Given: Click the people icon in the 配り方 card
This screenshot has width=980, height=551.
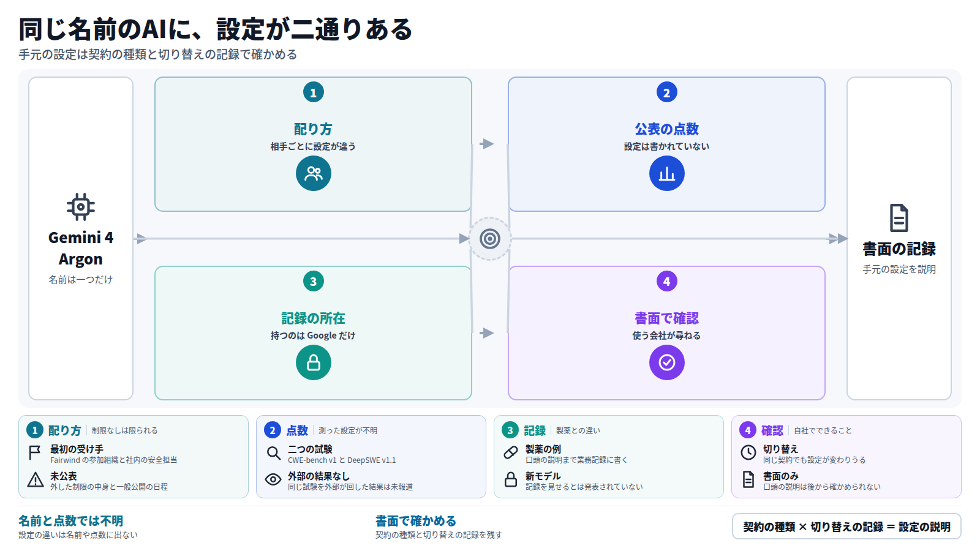Looking at the screenshot, I should point(314,173).
